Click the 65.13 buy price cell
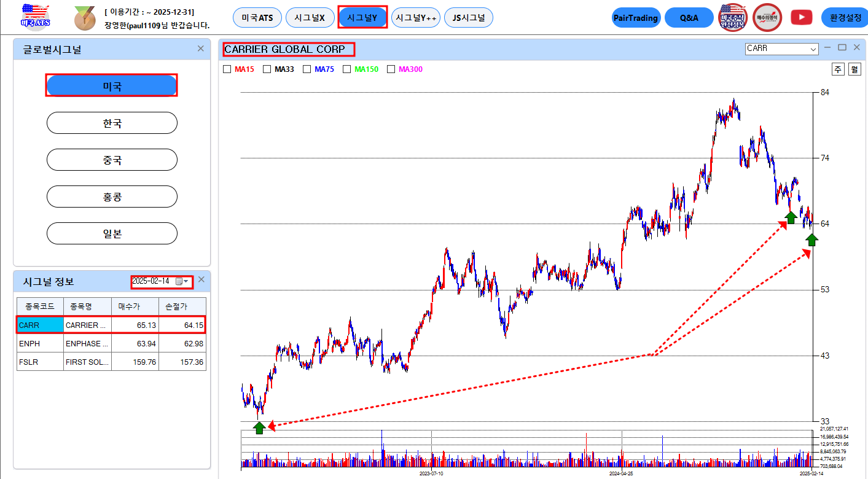This screenshot has width=868, height=479. [x=135, y=325]
